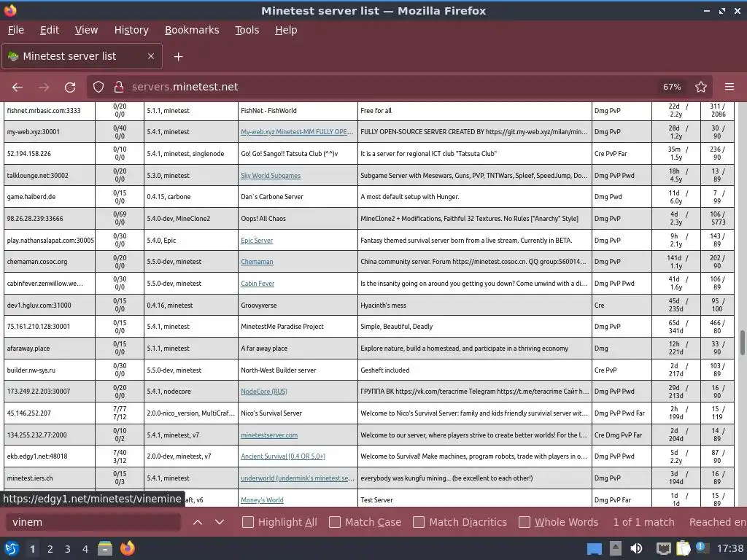Click the blue show desktop tray icon
The width and height of the screenshot is (747, 560).
click(x=594, y=549)
